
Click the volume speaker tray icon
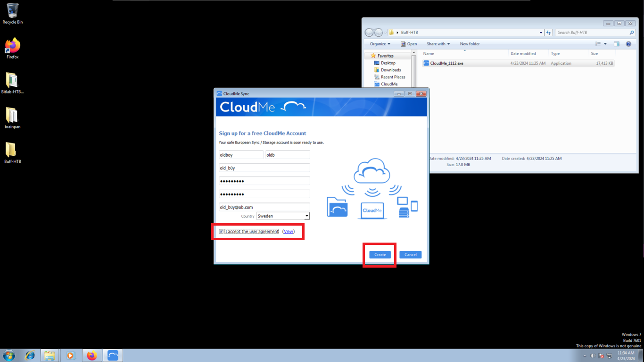coord(593,356)
